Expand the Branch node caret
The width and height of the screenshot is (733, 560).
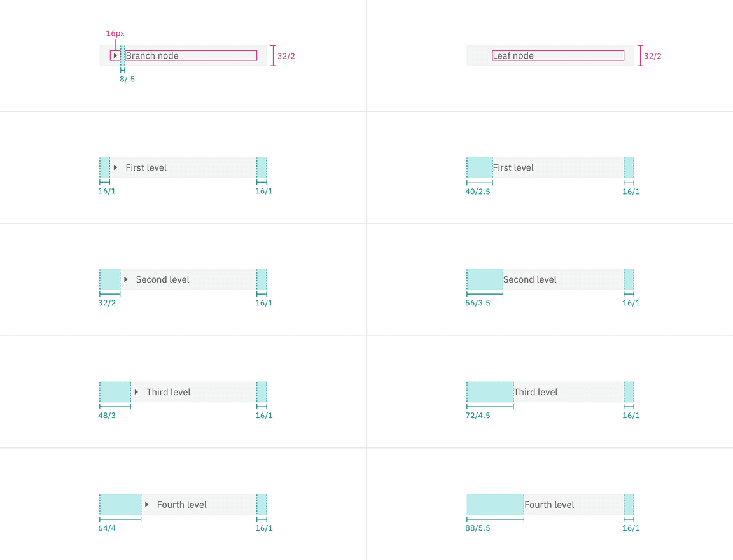click(115, 56)
